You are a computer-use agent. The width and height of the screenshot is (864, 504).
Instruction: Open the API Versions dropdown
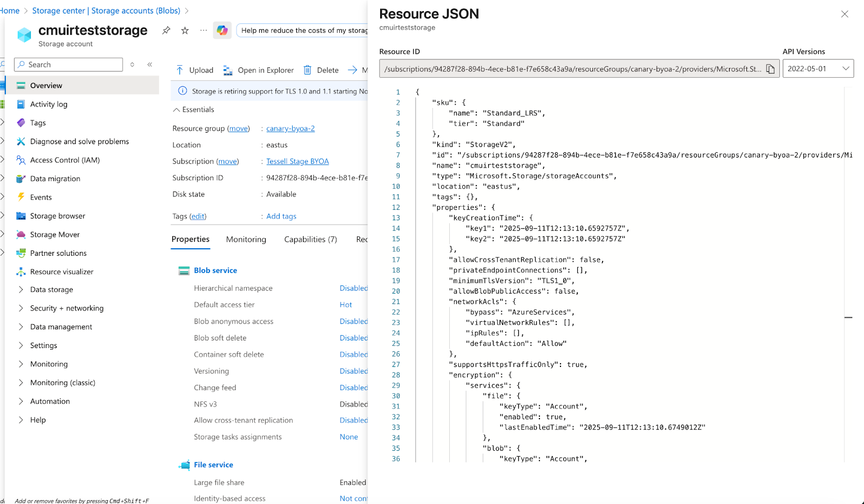click(818, 69)
